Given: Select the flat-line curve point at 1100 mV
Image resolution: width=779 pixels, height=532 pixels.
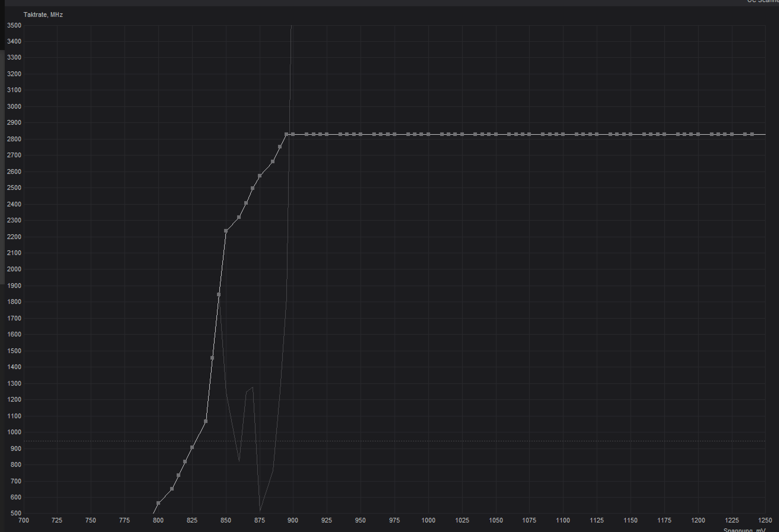Looking at the screenshot, I should [563, 134].
